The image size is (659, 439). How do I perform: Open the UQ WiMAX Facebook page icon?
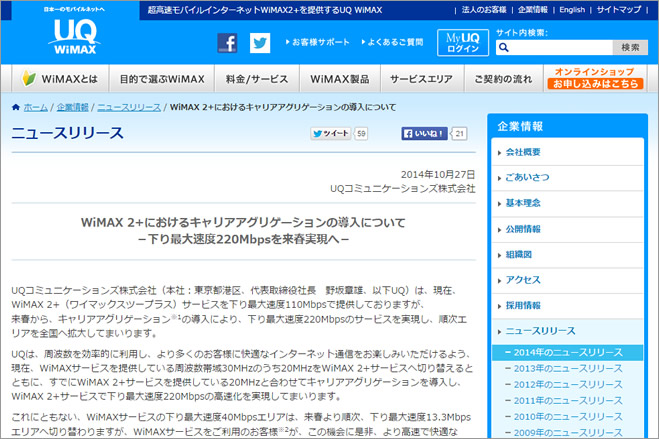[227, 43]
